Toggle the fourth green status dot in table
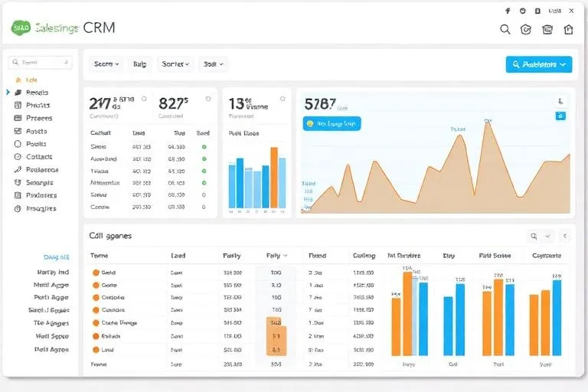588x392 pixels. (204, 183)
